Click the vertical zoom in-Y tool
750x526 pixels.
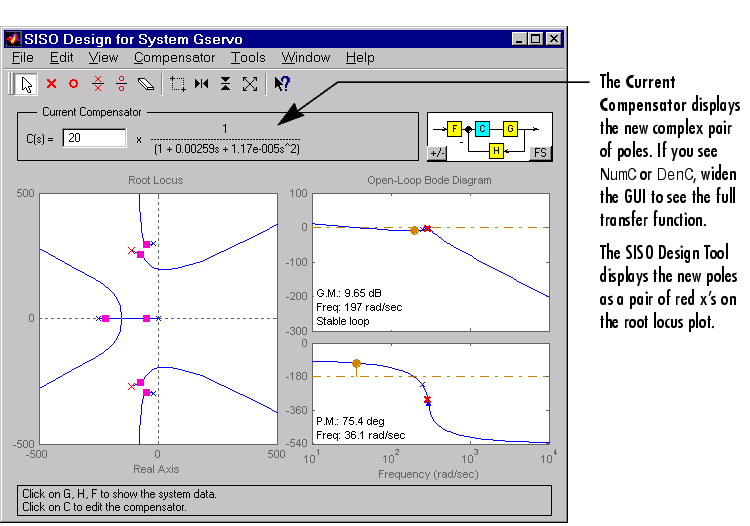click(226, 84)
